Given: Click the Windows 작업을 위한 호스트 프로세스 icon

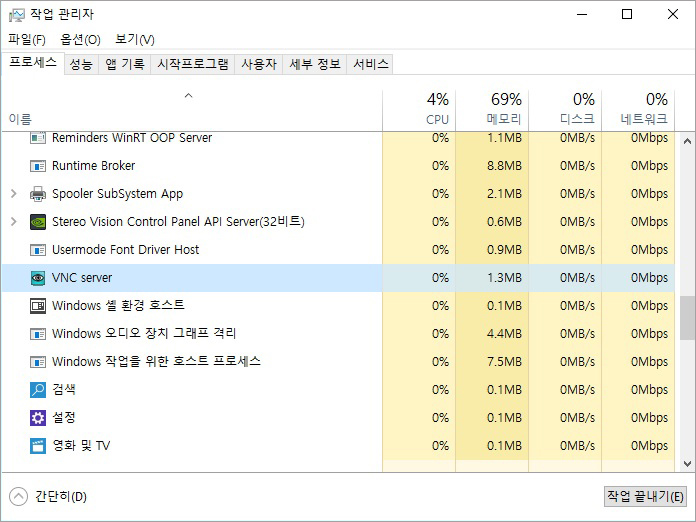Looking at the screenshot, I should point(38,362).
